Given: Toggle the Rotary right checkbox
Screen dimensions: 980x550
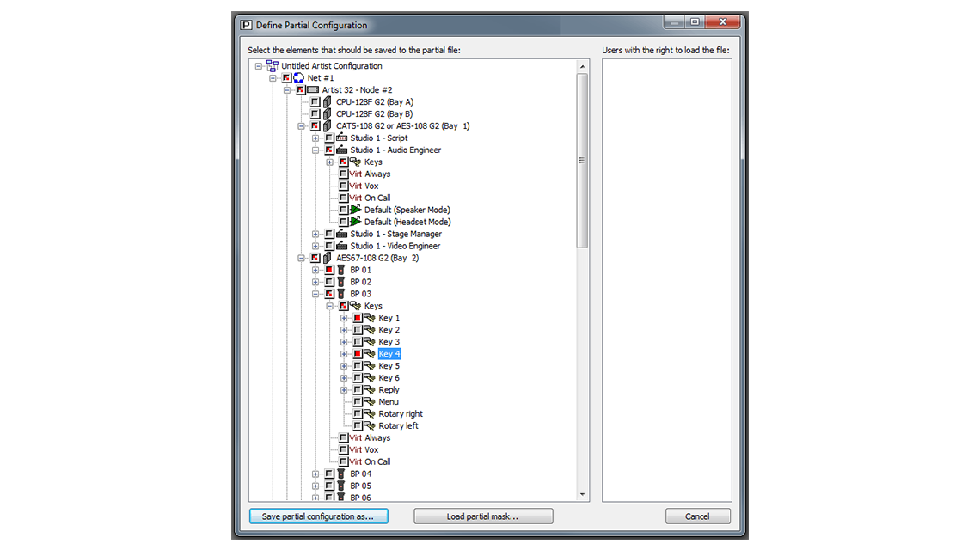Looking at the screenshot, I should (x=357, y=413).
